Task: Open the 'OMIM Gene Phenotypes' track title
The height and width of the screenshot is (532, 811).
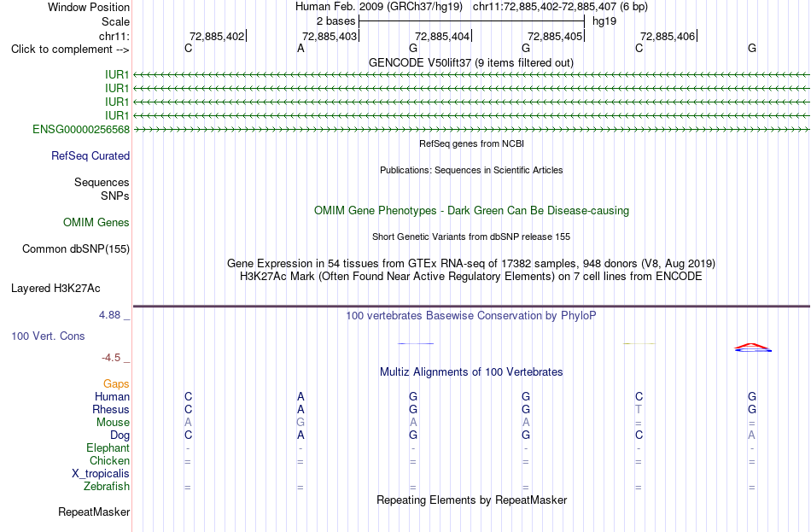Action: [x=471, y=211]
